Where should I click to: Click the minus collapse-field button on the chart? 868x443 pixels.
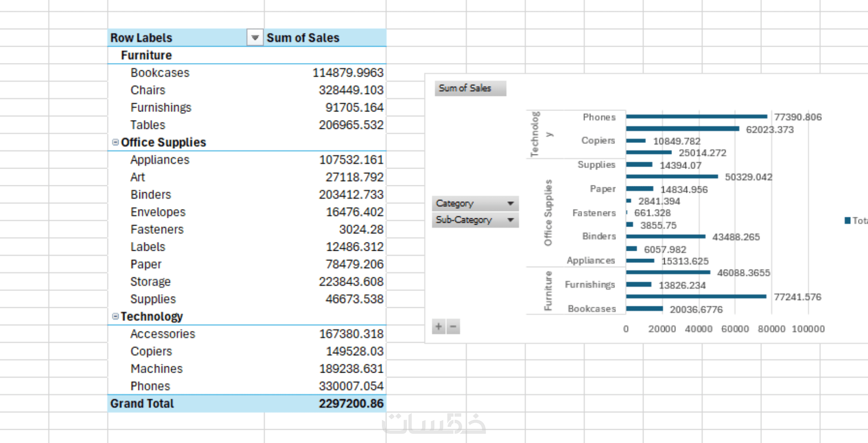453,327
